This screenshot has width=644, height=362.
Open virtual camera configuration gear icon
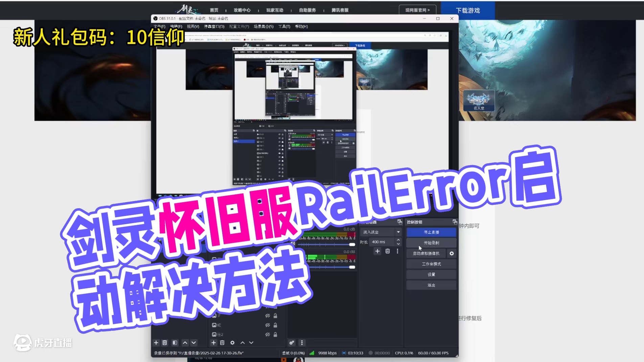tap(452, 254)
